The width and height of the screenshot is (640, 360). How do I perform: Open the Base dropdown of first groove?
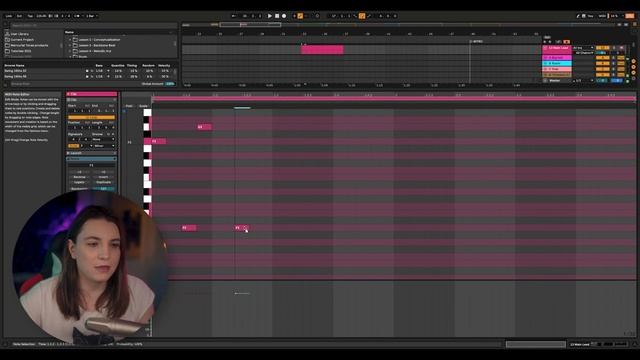[x=102, y=71]
